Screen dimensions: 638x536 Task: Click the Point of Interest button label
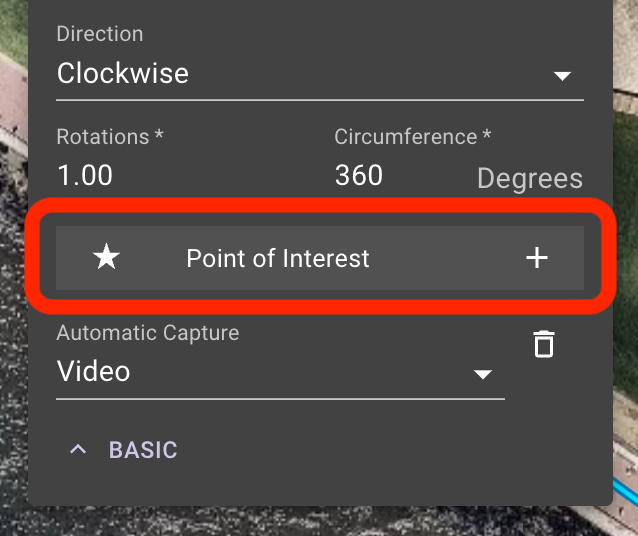(x=278, y=258)
